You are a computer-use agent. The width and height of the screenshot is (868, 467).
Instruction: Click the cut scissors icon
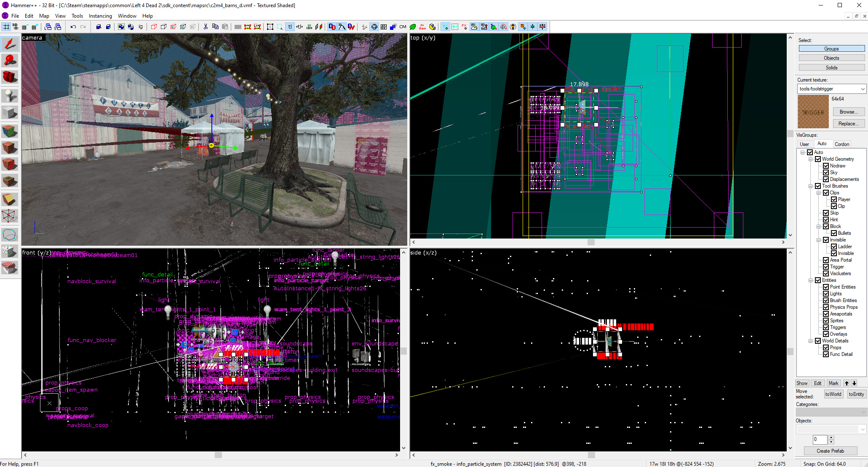tap(206, 27)
